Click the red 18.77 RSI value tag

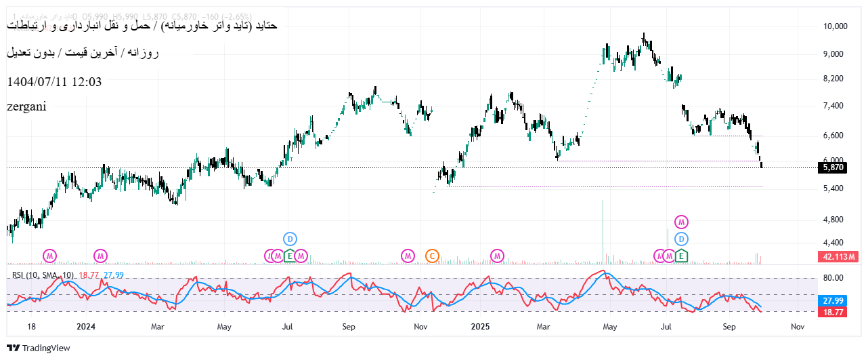point(833,311)
